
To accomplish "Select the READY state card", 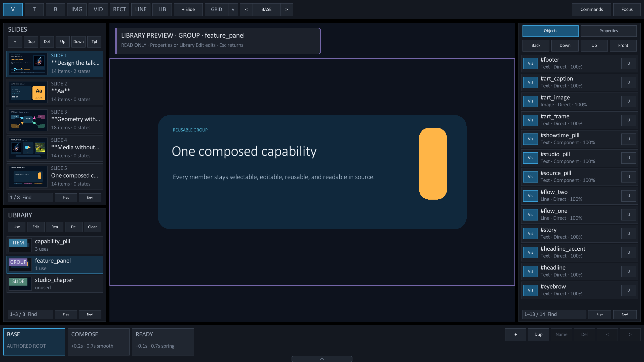I will pyautogui.click(x=163, y=342).
